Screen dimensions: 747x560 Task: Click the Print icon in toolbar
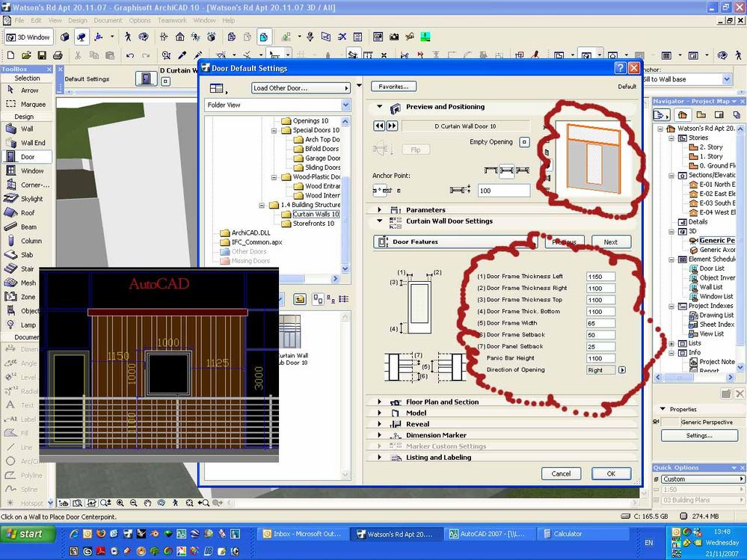coord(58,55)
